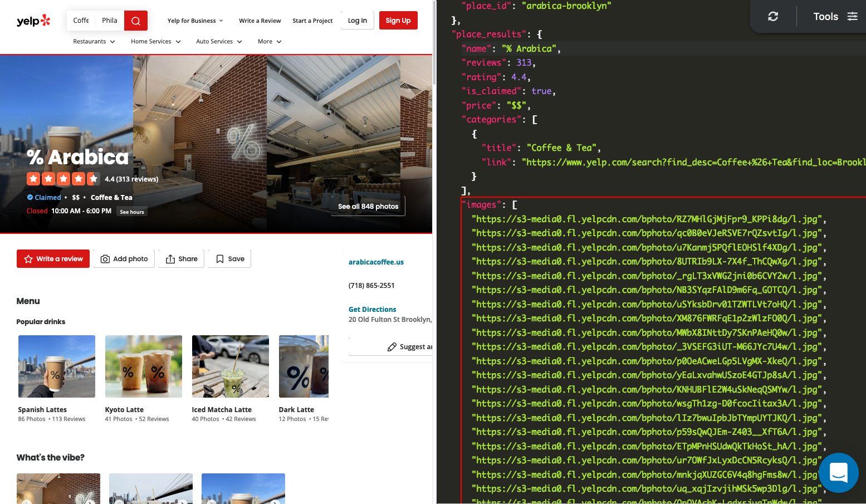Image resolution: width=866 pixels, height=504 pixels.
Task: Click the red search magnifier button
Action: coord(136,21)
